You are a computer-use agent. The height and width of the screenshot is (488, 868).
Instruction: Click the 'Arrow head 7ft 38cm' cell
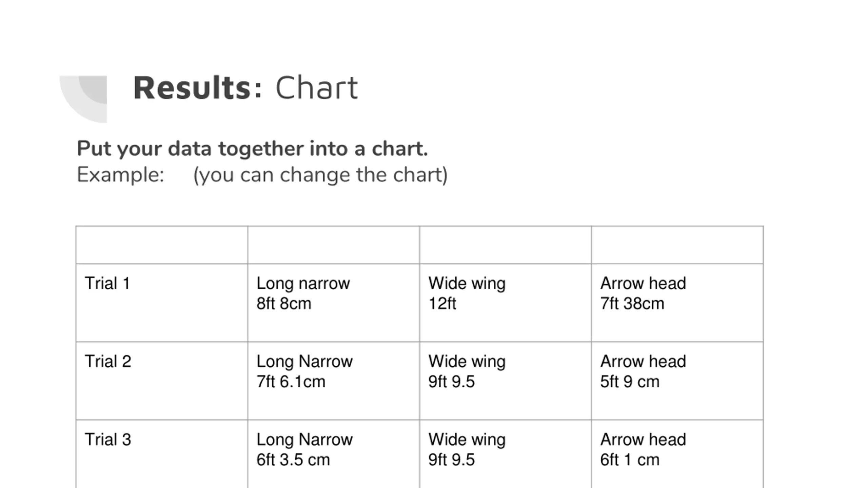pos(677,303)
